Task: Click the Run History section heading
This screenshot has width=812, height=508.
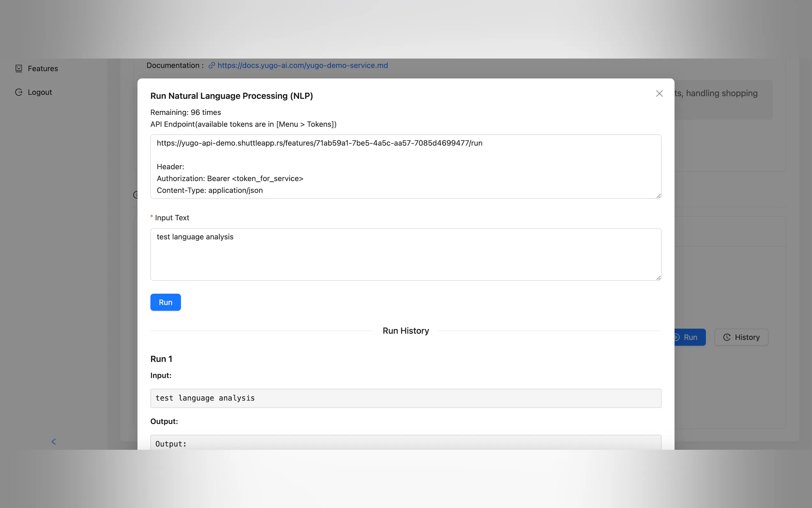Action: (405, 331)
